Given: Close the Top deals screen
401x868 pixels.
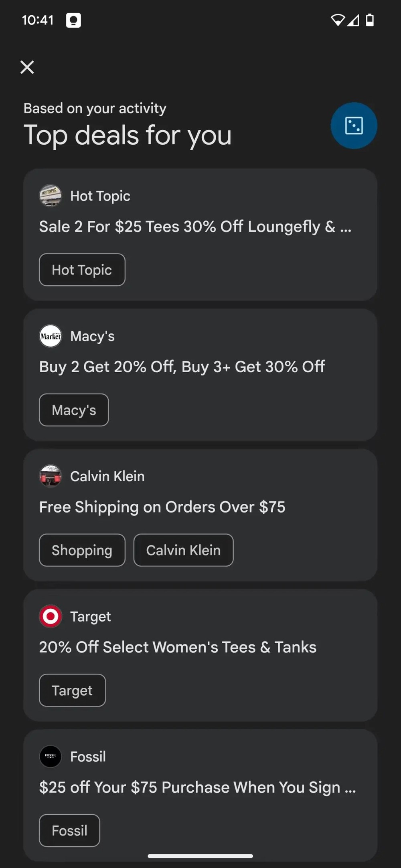Looking at the screenshot, I should (x=27, y=67).
